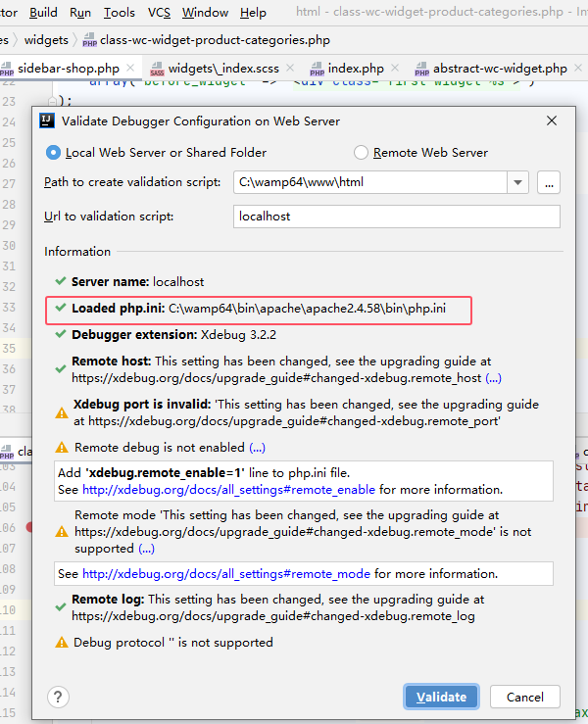Image resolution: width=588 pixels, height=724 pixels.
Task: Close the widgets\_index.scss tab
Action: [290, 68]
